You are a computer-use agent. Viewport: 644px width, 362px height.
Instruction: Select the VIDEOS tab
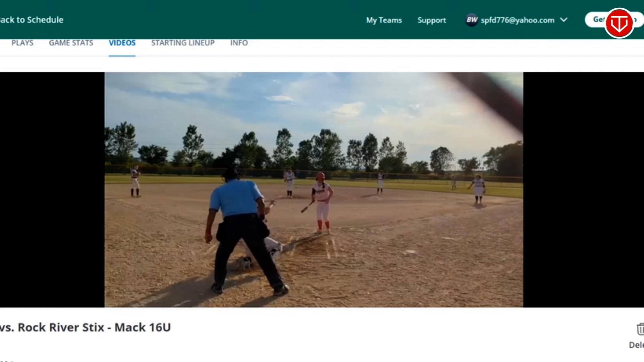tap(122, 43)
